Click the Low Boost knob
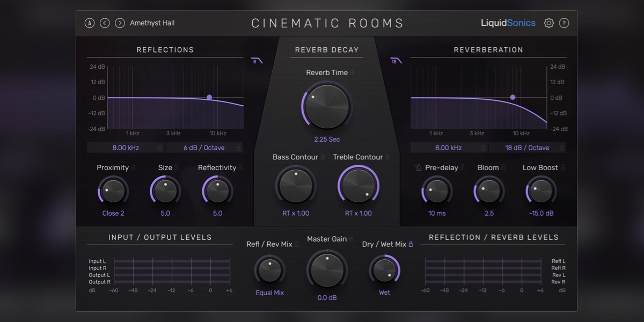The width and height of the screenshot is (644, 322). click(540, 191)
